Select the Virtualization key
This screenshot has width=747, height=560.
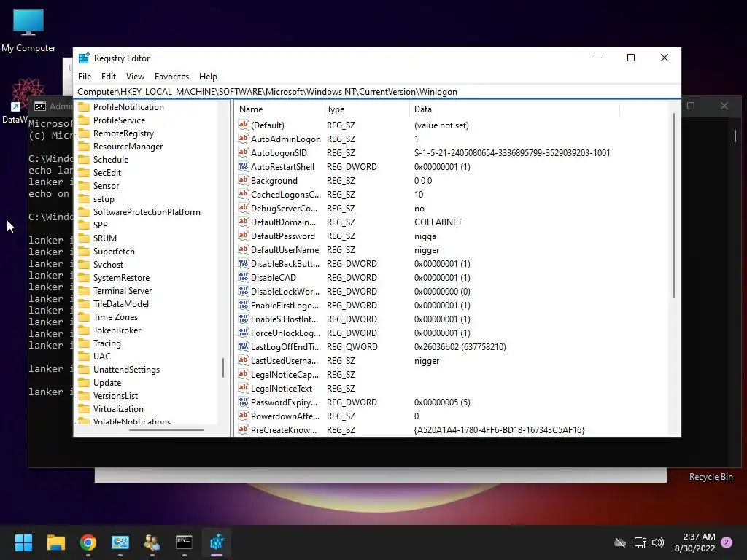pyautogui.click(x=118, y=408)
